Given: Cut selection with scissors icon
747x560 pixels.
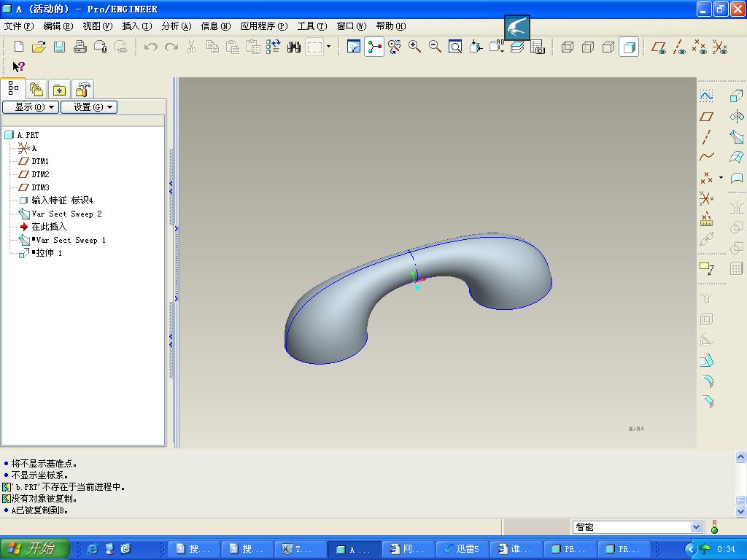Looking at the screenshot, I should tap(192, 47).
